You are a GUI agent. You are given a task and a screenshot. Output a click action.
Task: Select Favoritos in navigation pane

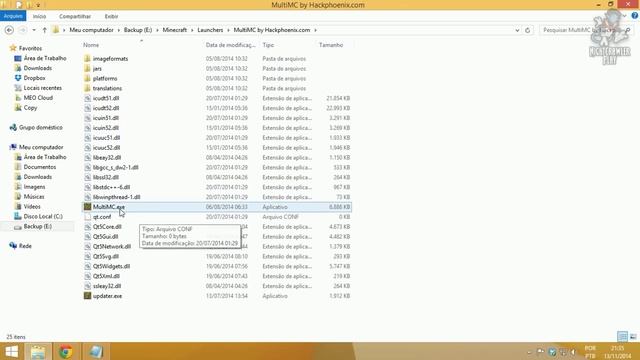click(30, 48)
